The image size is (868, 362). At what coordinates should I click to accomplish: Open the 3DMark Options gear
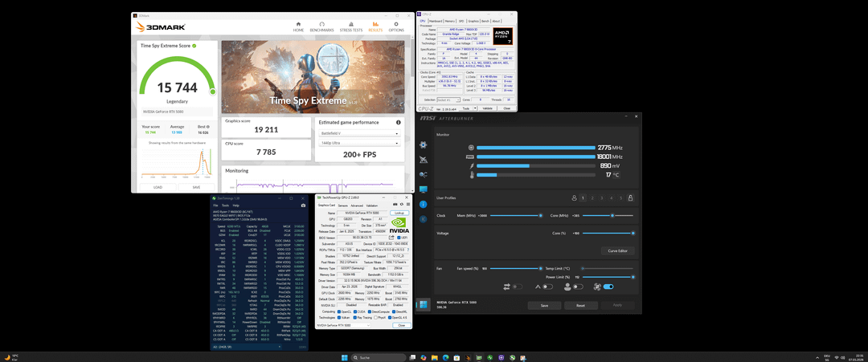click(395, 27)
